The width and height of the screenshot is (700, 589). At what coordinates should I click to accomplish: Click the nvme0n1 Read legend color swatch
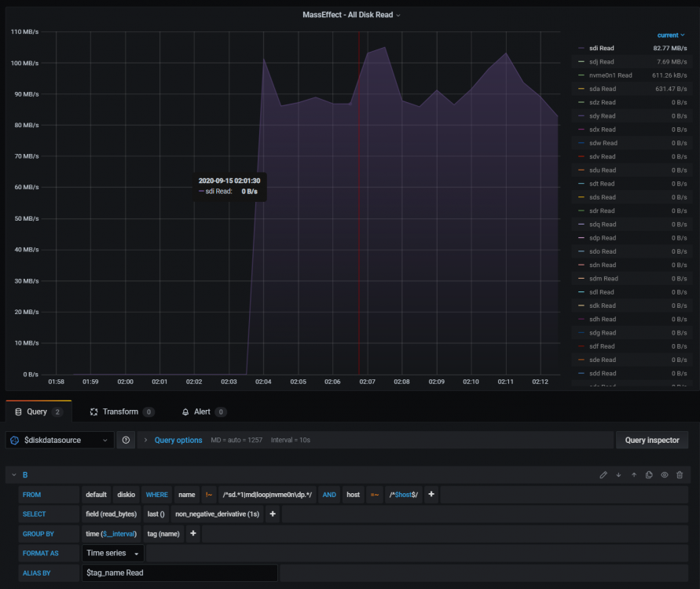[581, 75]
